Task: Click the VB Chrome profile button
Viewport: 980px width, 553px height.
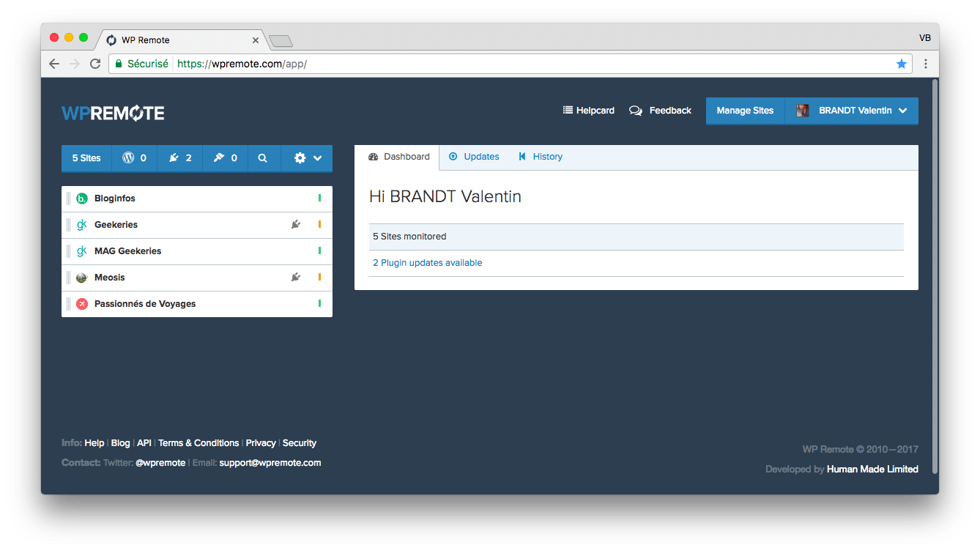Action: [925, 38]
